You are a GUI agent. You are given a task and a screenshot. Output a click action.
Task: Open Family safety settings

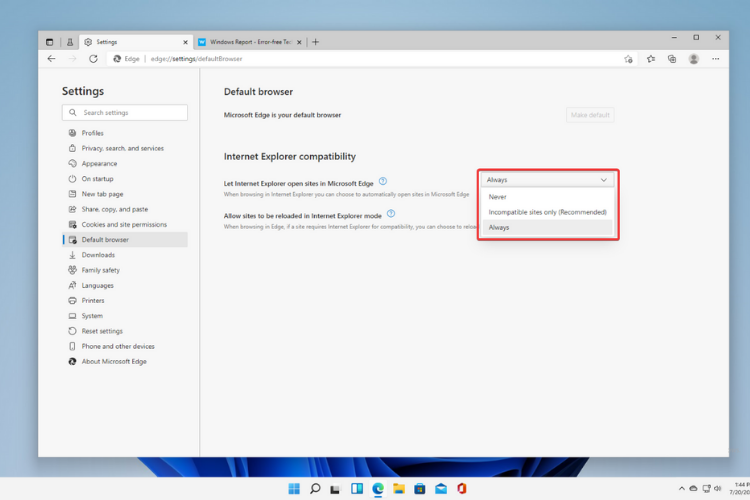coord(125,270)
